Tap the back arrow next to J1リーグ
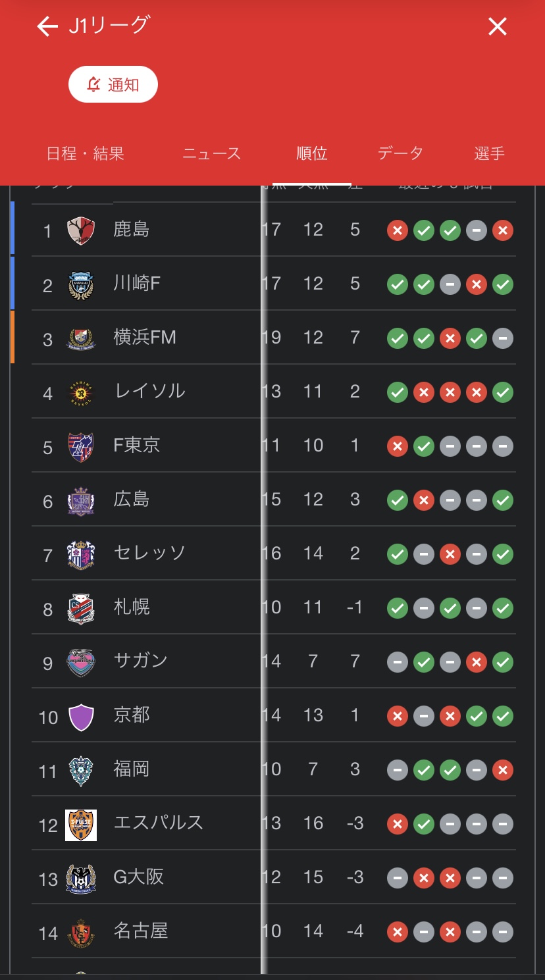Screen dimensions: 545x980 [x=47, y=27]
